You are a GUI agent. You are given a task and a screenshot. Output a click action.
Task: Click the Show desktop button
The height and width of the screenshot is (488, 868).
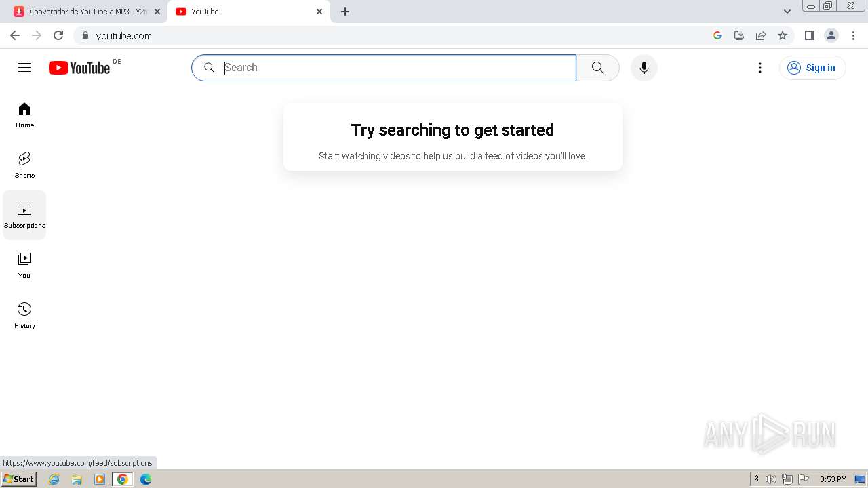860,479
